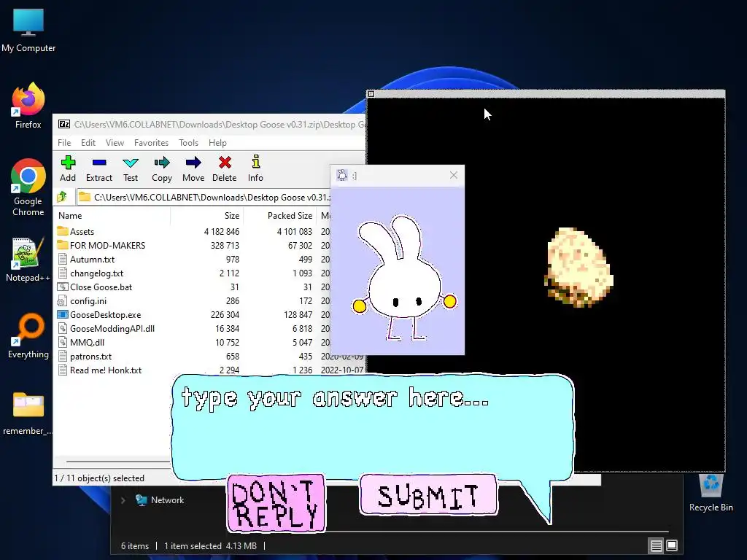Click the Add button in 7-Zip toolbar
Image resolution: width=747 pixels, height=560 pixels.
pyautogui.click(x=68, y=168)
